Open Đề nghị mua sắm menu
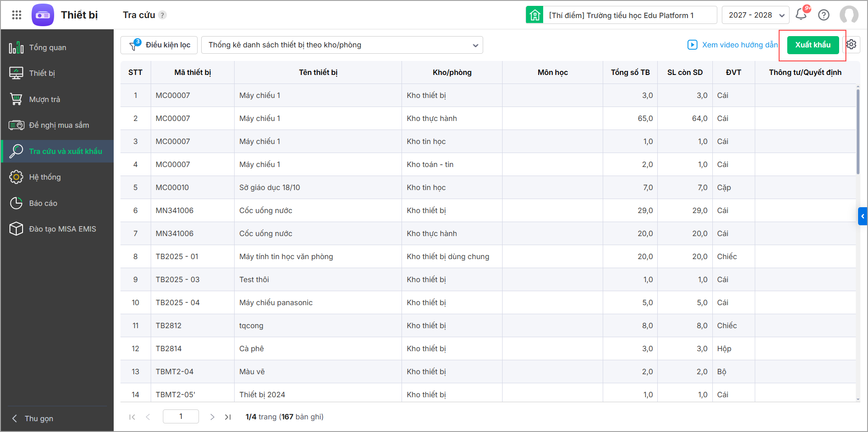 tap(59, 125)
